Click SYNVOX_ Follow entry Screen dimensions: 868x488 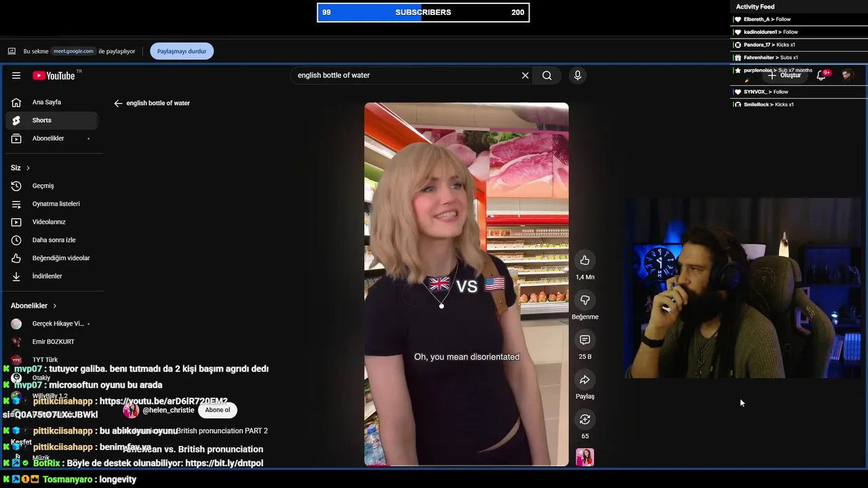[x=799, y=91]
